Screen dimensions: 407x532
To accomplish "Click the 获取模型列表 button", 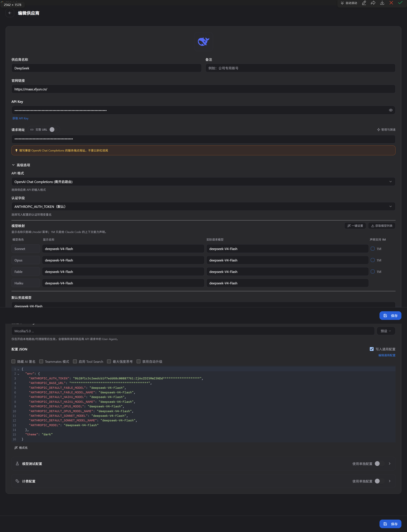I will 382,226.
